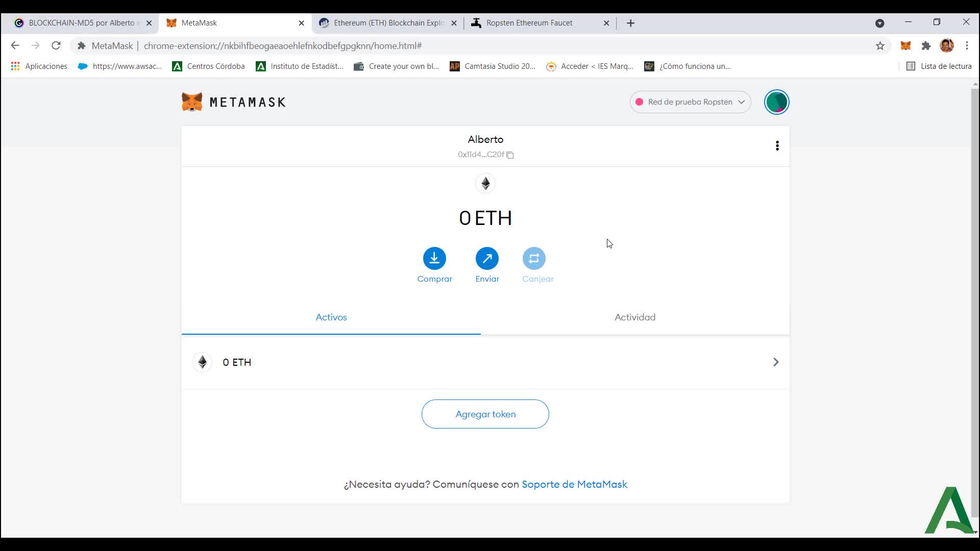Open the account options three-dot menu
This screenshot has width=980, height=551.
[x=777, y=146]
